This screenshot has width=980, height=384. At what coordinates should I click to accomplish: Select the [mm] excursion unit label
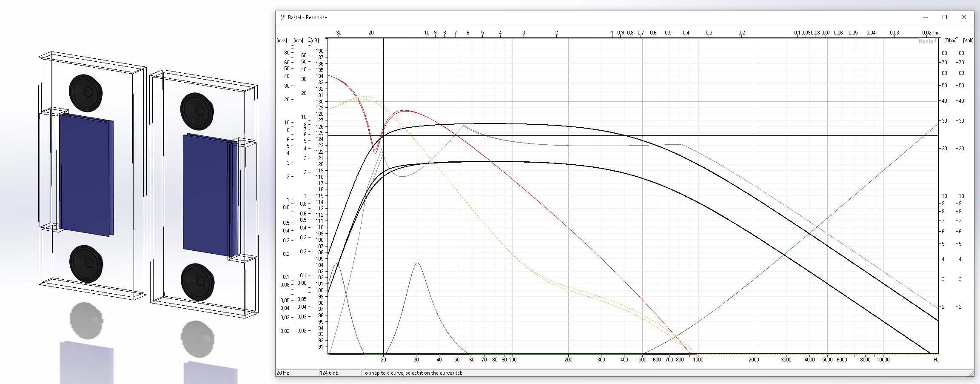point(298,40)
